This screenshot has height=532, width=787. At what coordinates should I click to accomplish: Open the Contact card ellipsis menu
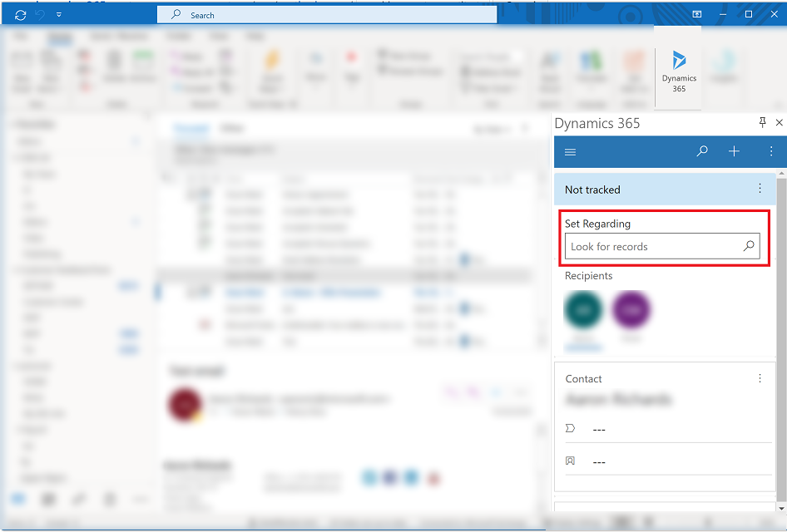pyautogui.click(x=760, y=378)
